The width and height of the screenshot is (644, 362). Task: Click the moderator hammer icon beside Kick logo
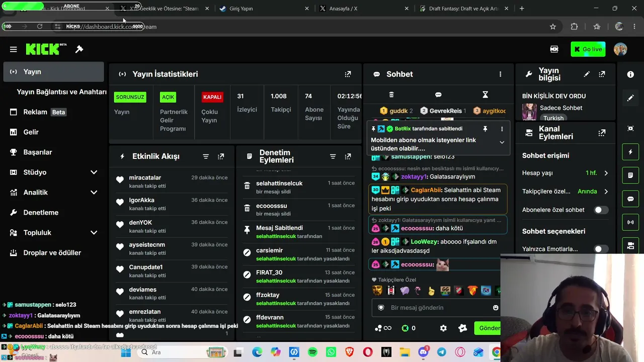point(79,49)
